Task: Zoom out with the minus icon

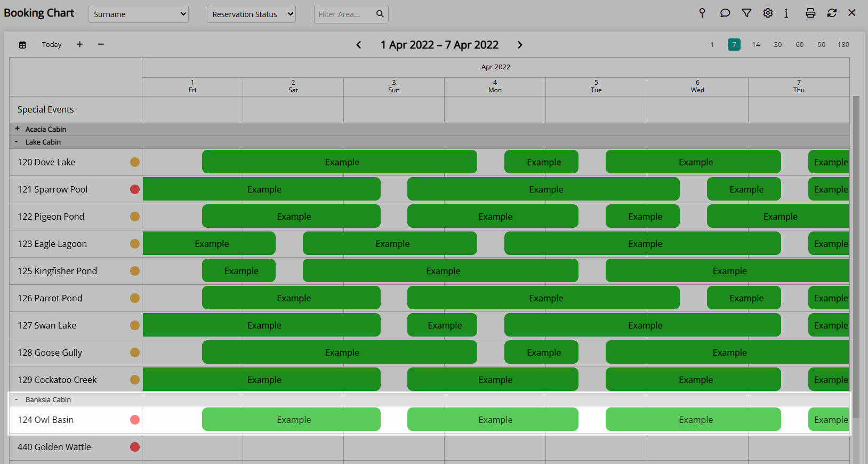Action: click(x=101, y=44)
